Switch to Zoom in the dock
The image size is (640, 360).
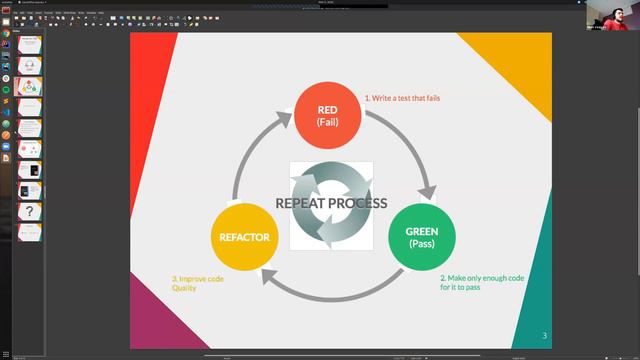pos(6,146)
